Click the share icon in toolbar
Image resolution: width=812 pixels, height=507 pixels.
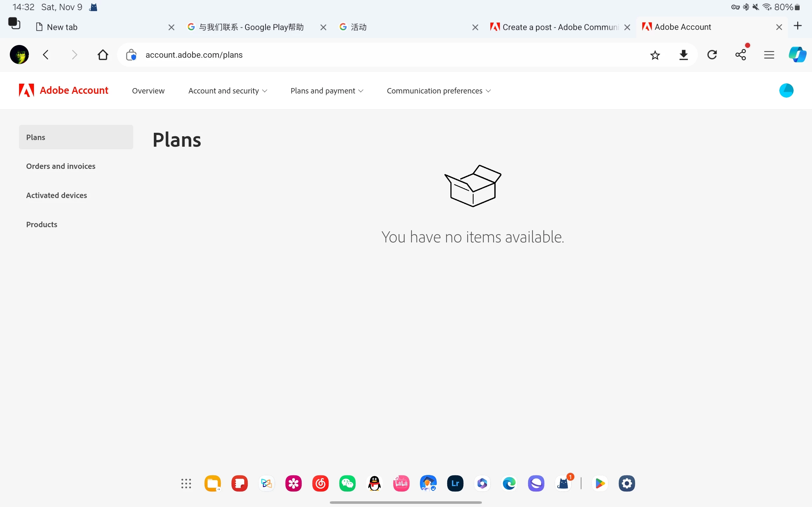[x=741, y=55]
